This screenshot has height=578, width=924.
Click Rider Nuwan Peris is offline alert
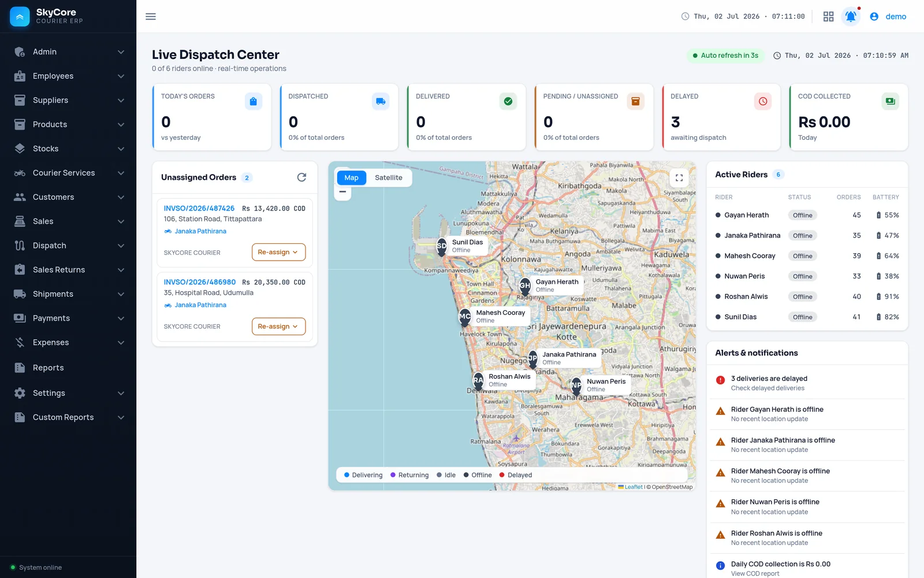[x=807, y=507]
